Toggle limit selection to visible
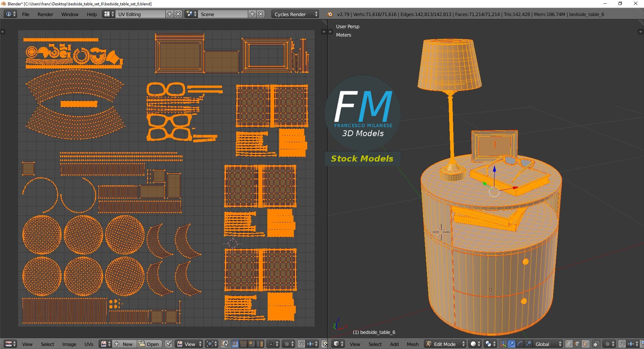The height and width of the screenshot is (349, 644). pyautogui.click(x=596, y=344)
